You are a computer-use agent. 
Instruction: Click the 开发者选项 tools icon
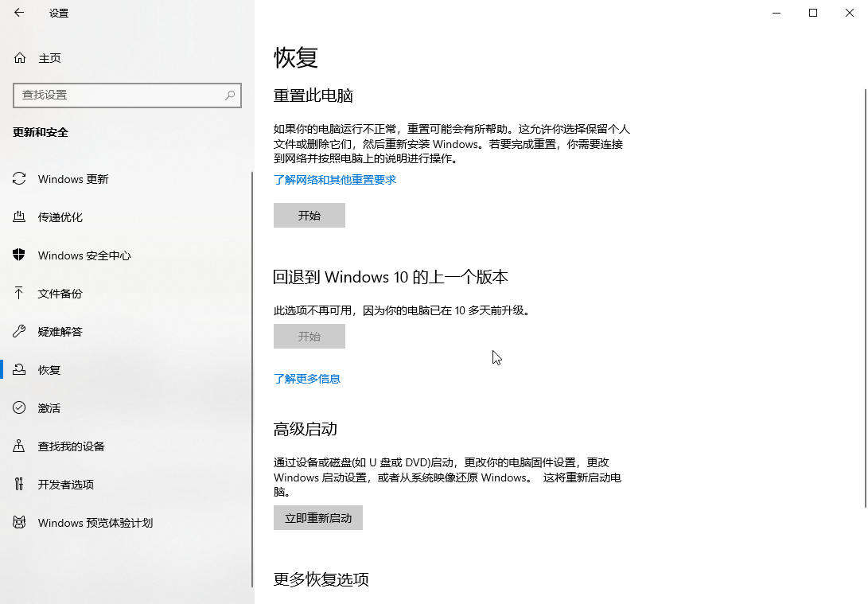(x=19, y=485)
